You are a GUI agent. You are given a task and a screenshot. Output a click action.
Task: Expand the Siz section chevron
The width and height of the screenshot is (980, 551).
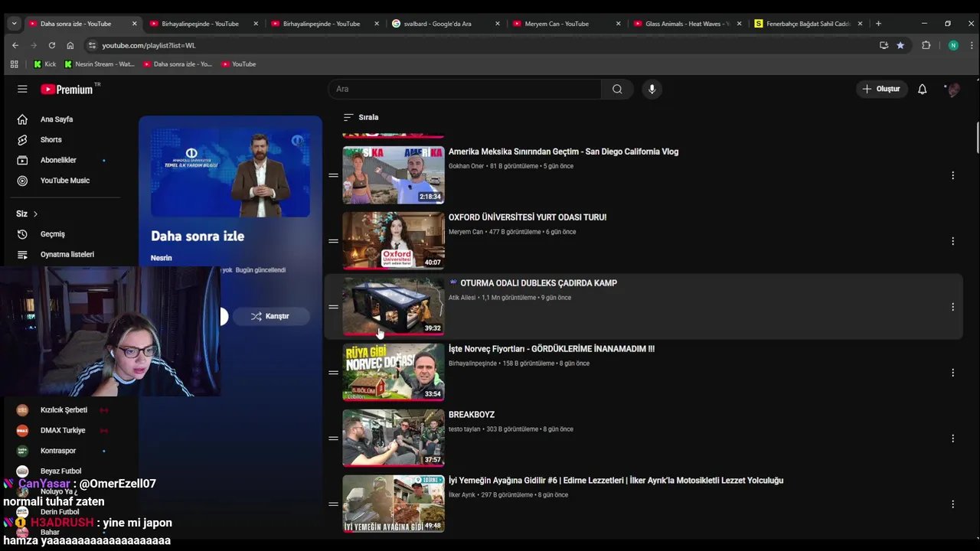coord(35,214)
